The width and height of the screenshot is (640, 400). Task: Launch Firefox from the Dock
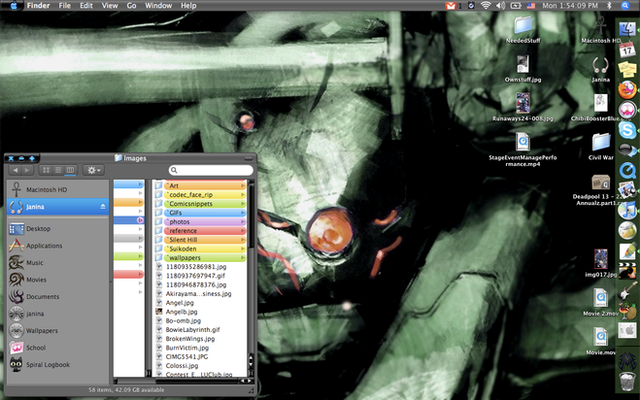(627, 88)
